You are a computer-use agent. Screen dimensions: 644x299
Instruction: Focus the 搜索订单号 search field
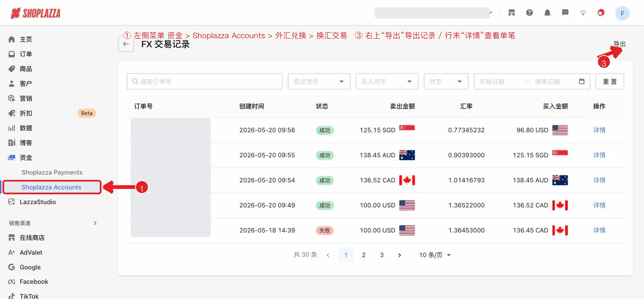(x=205, y=81)
